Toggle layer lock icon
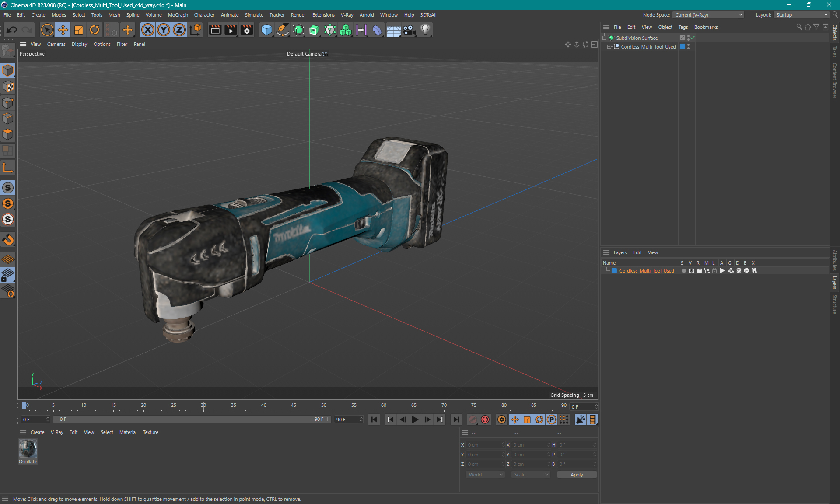The image size is (840, 504). (x=714, y=271)
